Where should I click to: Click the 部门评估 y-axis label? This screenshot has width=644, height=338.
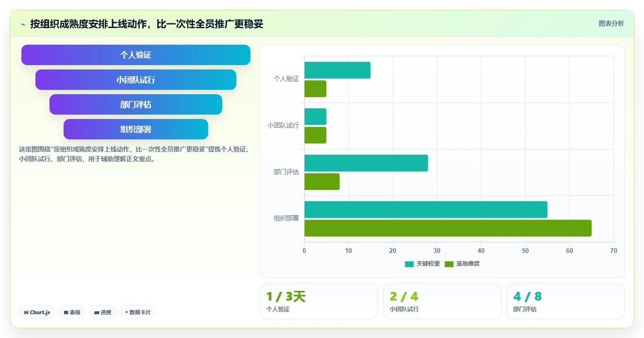click(x=286, y=172)
